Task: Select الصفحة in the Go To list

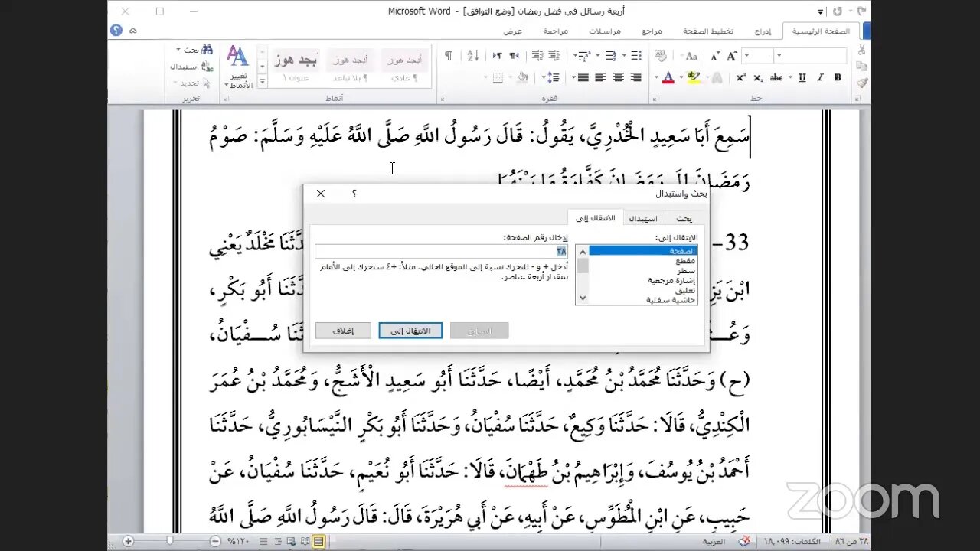Action: click(644, 251)
